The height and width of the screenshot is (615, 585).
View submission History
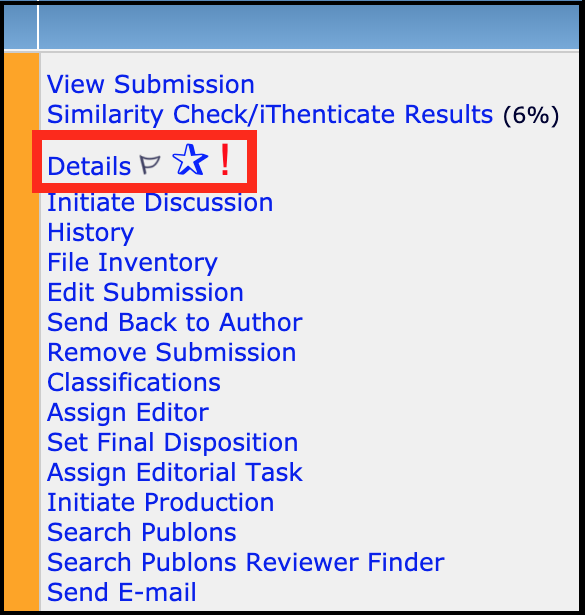pyautogui.click(x=91, y=233)
